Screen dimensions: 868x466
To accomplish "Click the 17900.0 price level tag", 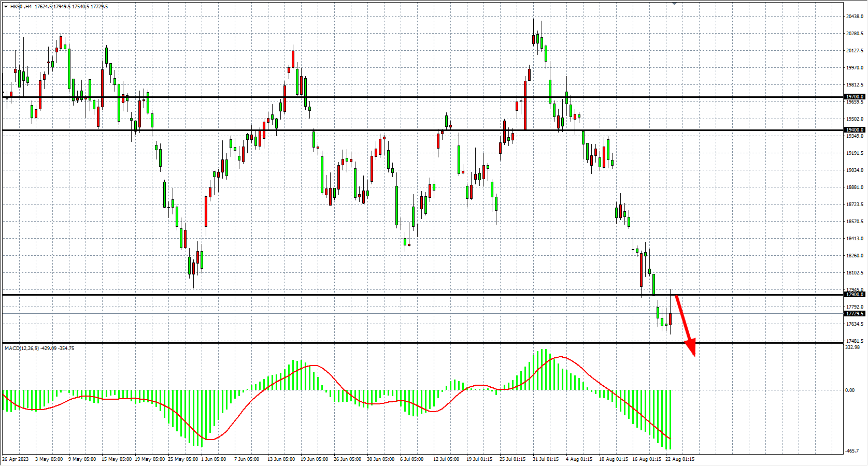I will pos(855,295).
